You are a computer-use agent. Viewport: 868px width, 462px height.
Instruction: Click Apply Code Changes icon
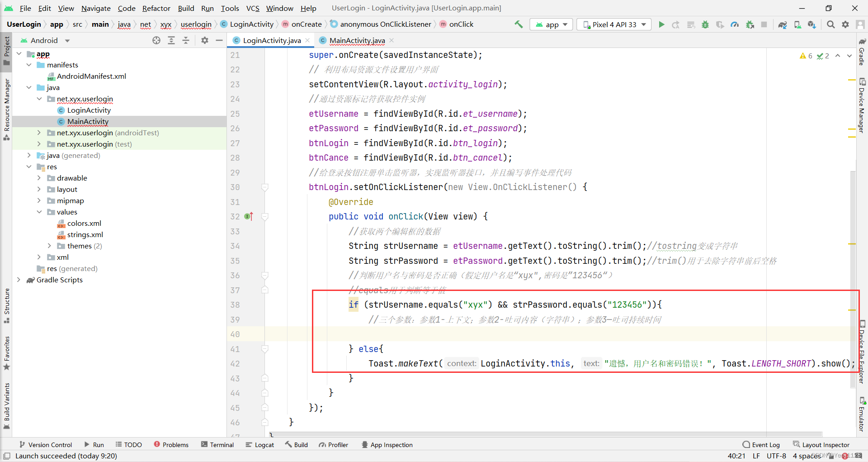tap(691, 24)
